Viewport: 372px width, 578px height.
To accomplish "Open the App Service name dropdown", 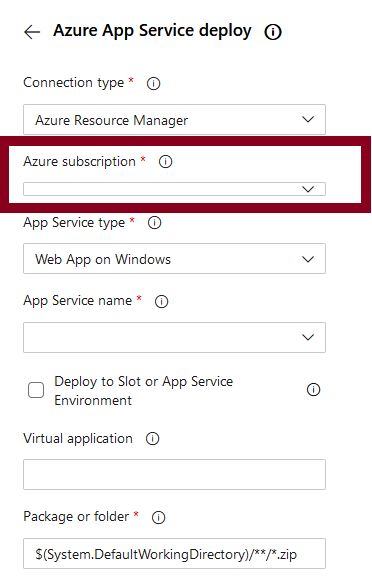I will tap(174, 337).
